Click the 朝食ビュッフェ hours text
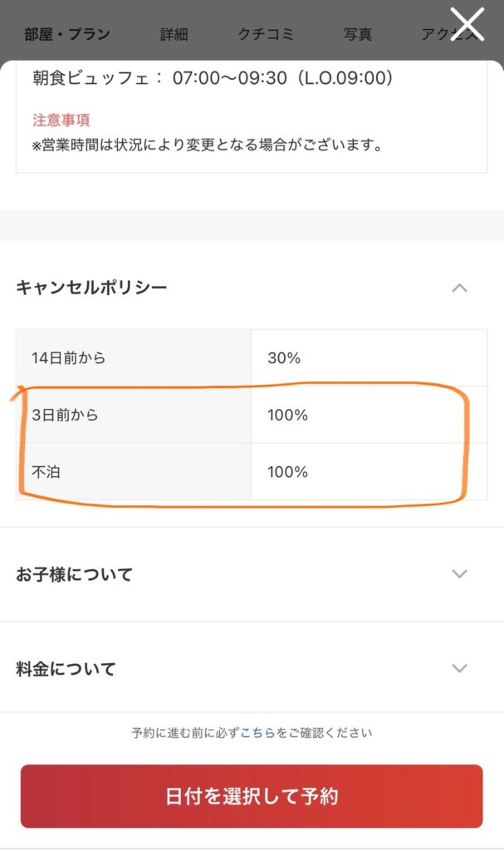The width and height of the screenshot is (504, 851). pyautogui.click(x=212, y=79)
